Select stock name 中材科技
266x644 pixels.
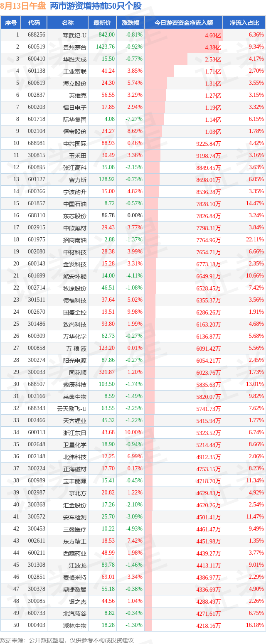coord(75,252)
